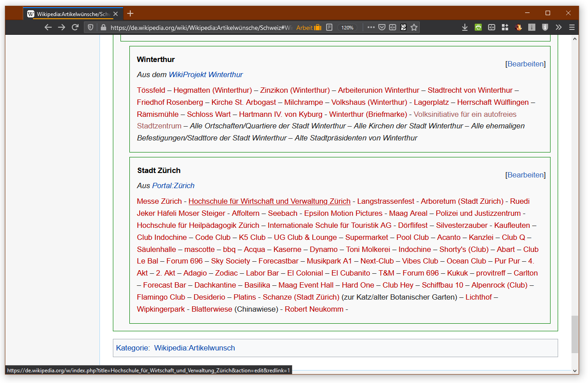Click the vertical scrollbar thumb
This screenshot has height=383, width=588.
(575, 334)
